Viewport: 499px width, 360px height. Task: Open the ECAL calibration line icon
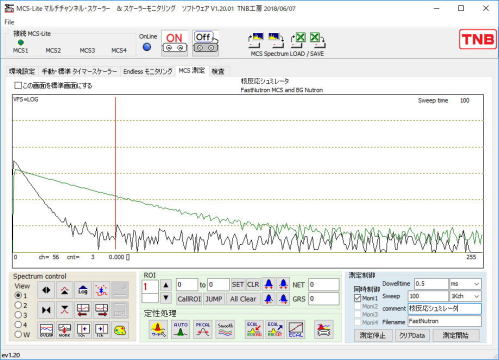pos(296,330)
